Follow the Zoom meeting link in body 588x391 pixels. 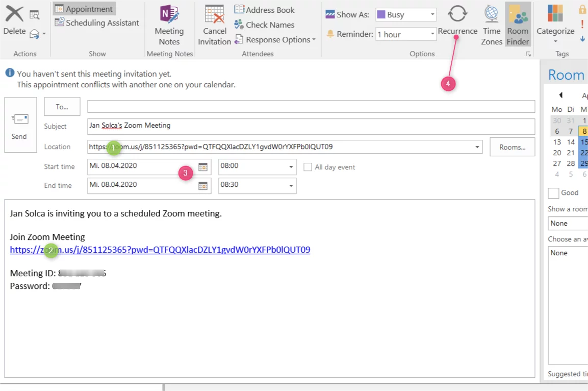160,250
